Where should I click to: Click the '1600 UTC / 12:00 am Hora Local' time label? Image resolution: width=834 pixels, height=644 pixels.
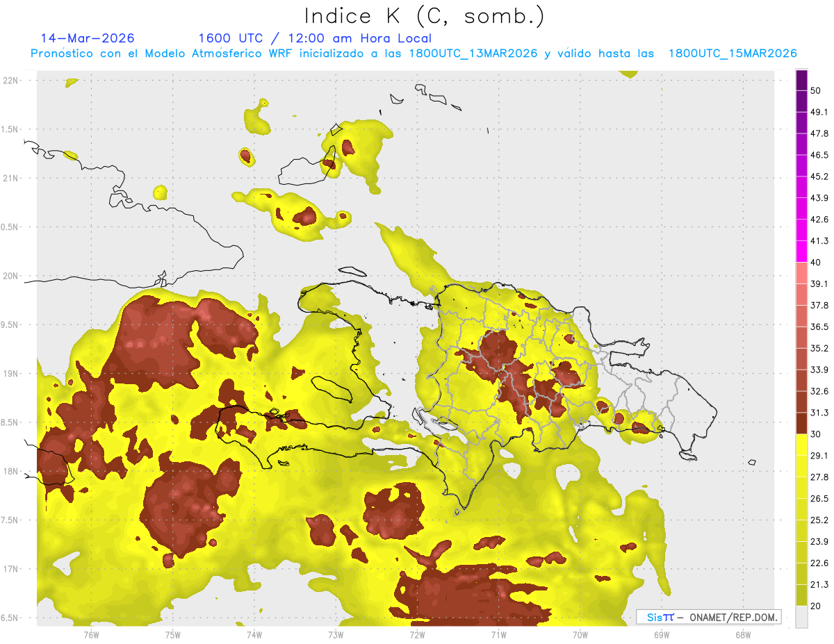point(315,38)
